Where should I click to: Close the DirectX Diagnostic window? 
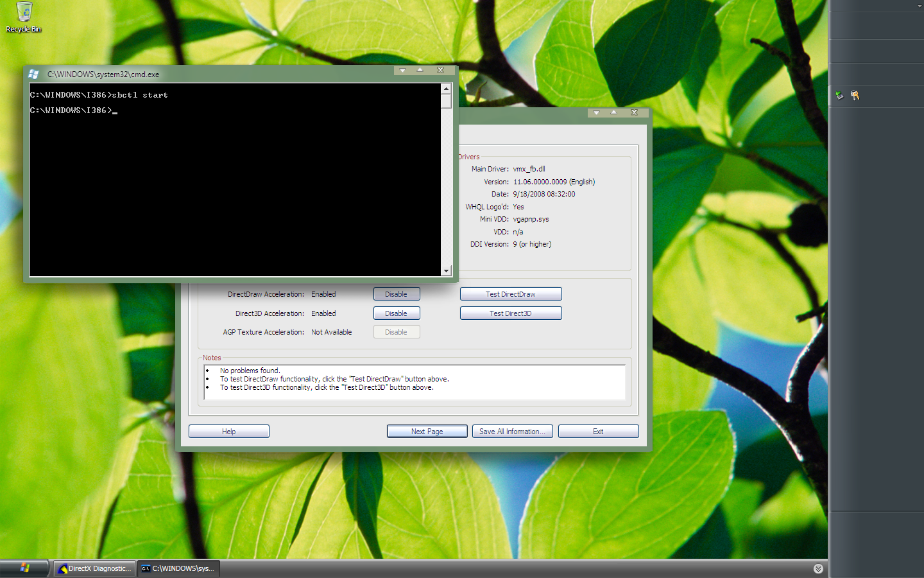[635, 112]
